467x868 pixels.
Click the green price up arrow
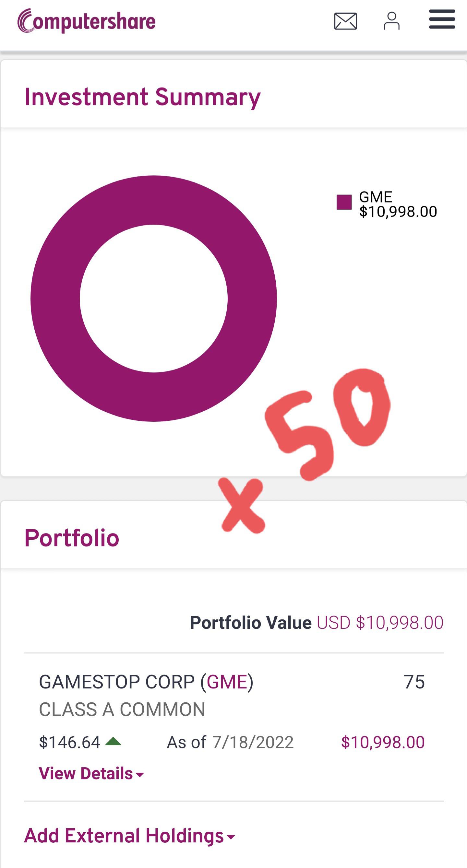pyautogui.click(x=113, y=741)
